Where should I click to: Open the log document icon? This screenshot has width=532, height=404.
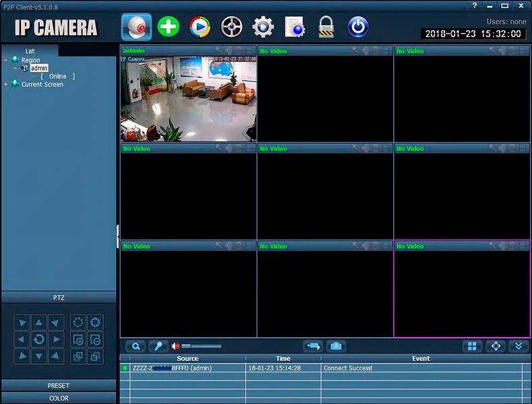click(294, 27)
